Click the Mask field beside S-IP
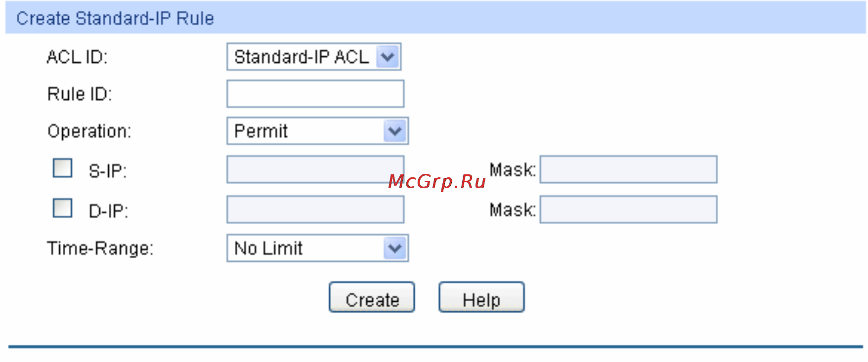Viewport: 868px width, 362px height. point(628,169)
